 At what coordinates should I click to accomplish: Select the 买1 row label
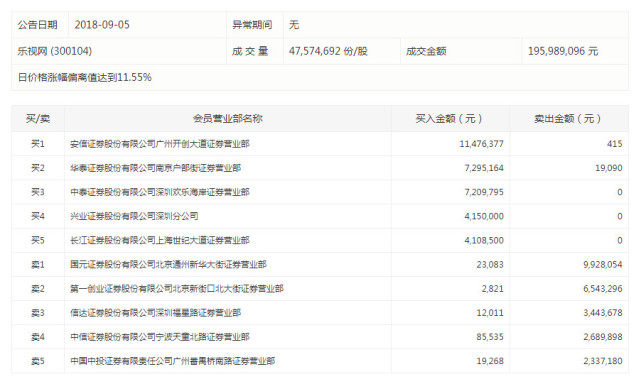38,144
